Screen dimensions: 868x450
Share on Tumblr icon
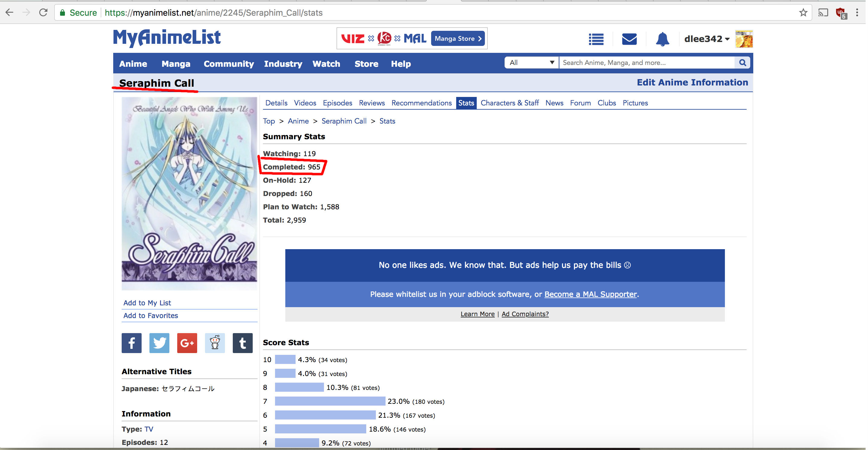(243, 343)
